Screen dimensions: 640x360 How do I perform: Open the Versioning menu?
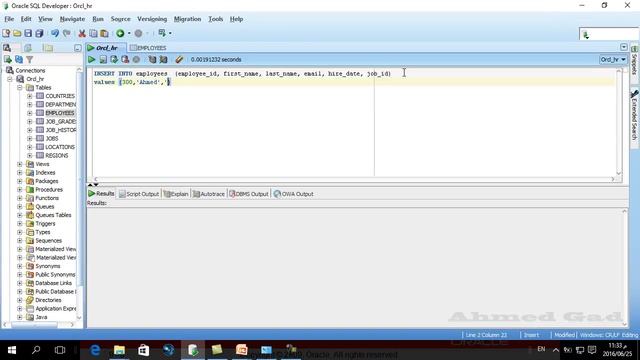(x=152, y=19)
